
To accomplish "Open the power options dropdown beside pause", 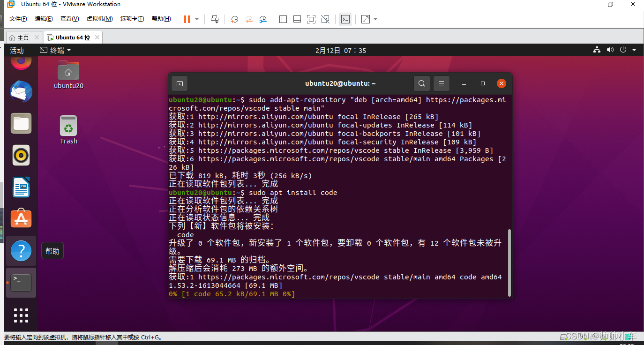I will click(197, 19).
